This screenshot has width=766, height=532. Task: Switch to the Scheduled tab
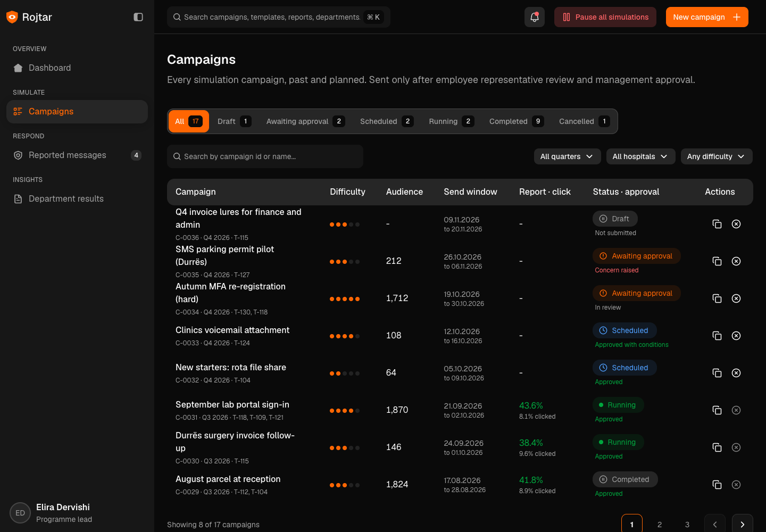387,121
